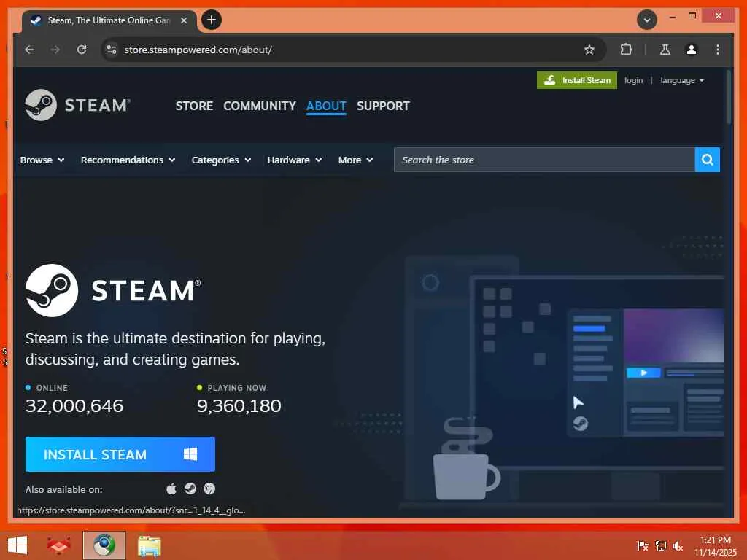Click the muted volume tray icon

(x=678, y=546)
